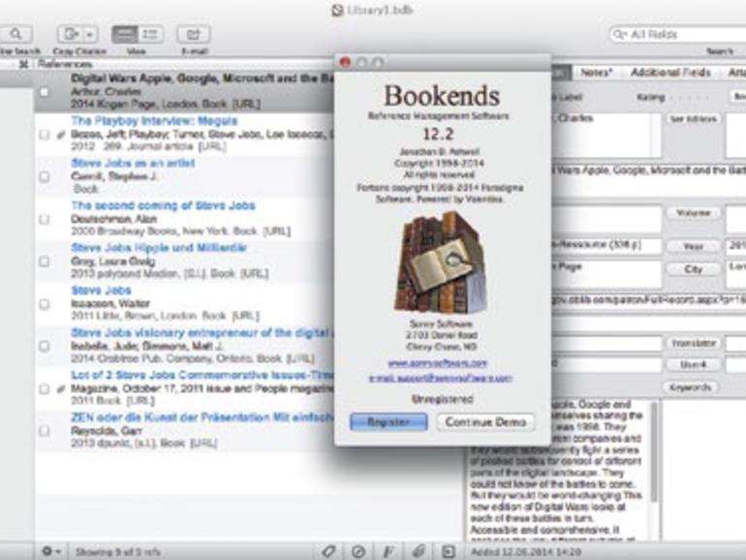Open the All Fields search magnifier menu
Image resolution: width=746 pixels, height=560 pixels.
pyautogui.click(x=619, y=34)
